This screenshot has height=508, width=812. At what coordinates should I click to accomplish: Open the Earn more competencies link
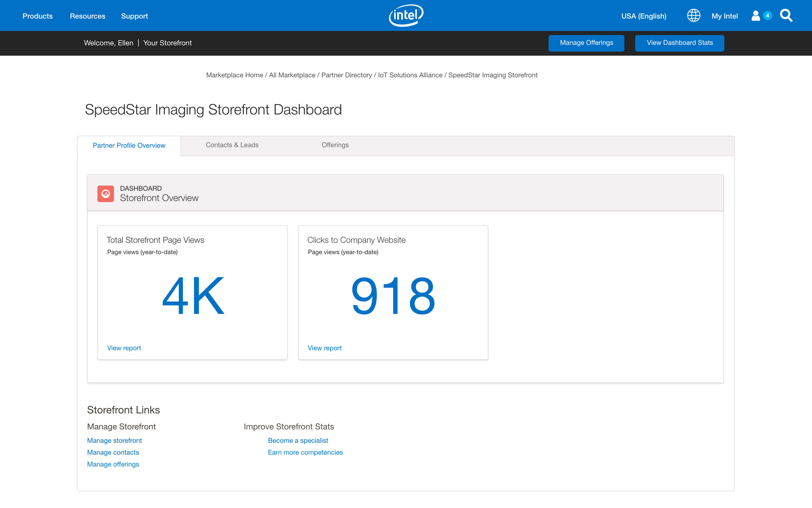tap(305, 452)
